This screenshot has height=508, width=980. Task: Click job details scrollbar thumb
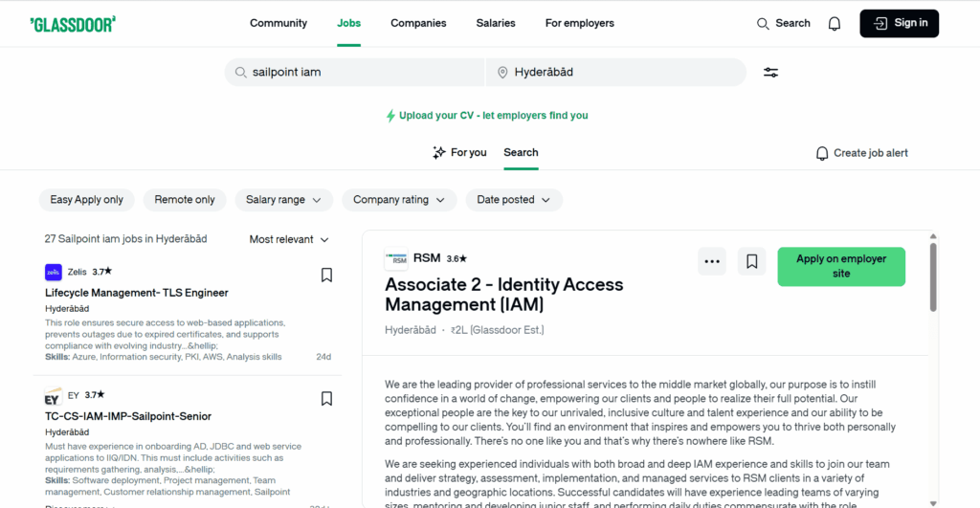click(933, 277)
